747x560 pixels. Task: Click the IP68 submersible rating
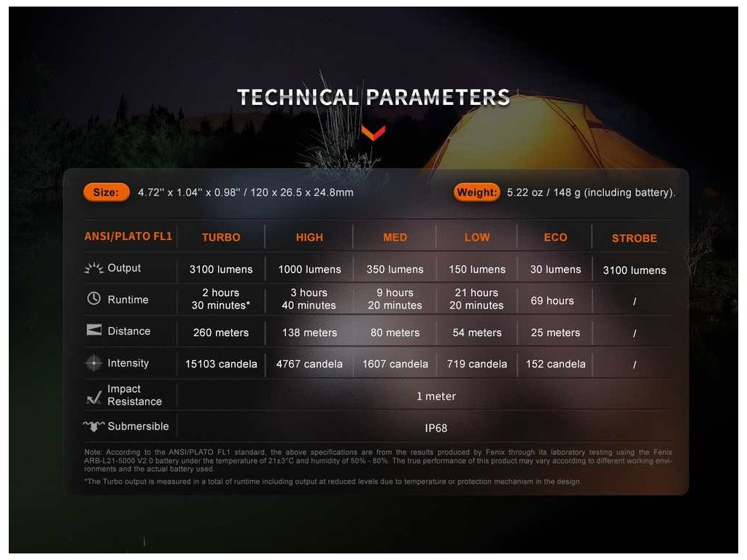click(436, 428)
